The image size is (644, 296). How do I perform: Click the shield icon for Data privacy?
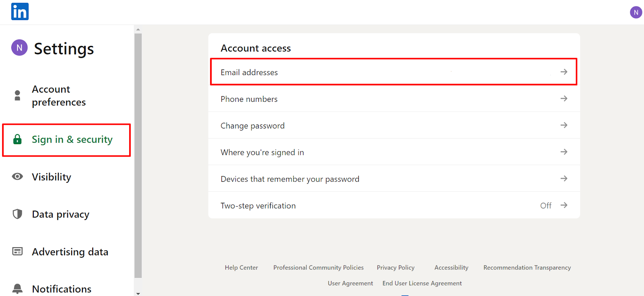[17, 214]
